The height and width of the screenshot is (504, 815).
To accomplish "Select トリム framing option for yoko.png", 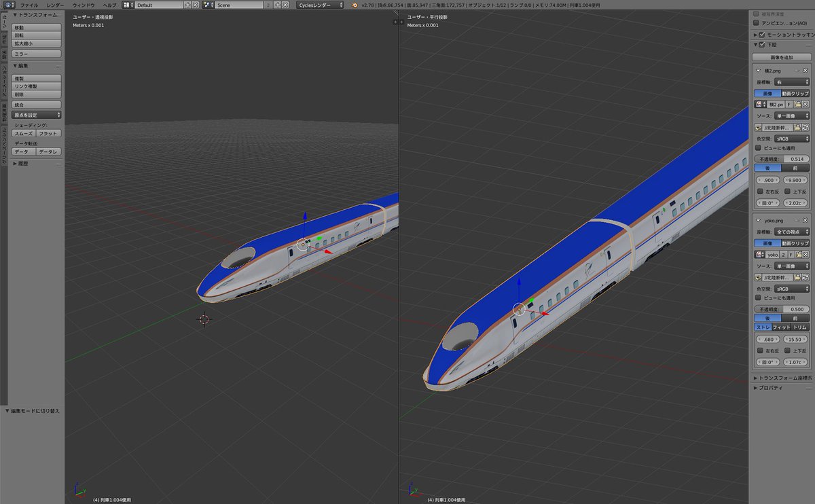I will (x=800, y=327).
